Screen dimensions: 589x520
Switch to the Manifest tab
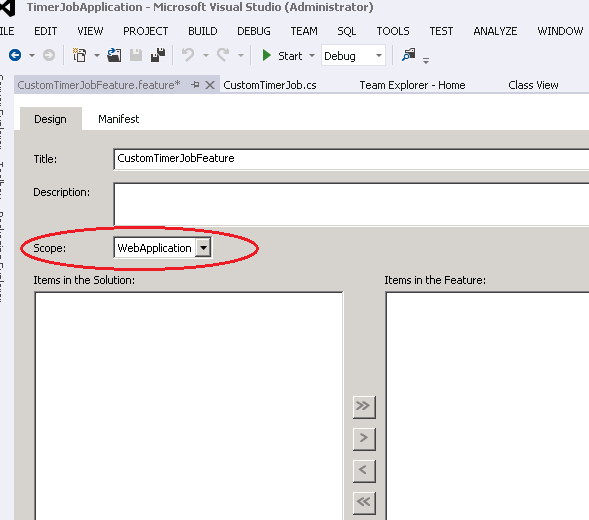pyautogui.click(x=119, y=119)
